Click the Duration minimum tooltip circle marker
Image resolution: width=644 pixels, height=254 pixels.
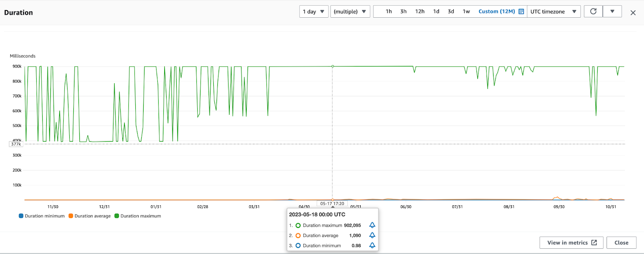[x=298, y=246]
